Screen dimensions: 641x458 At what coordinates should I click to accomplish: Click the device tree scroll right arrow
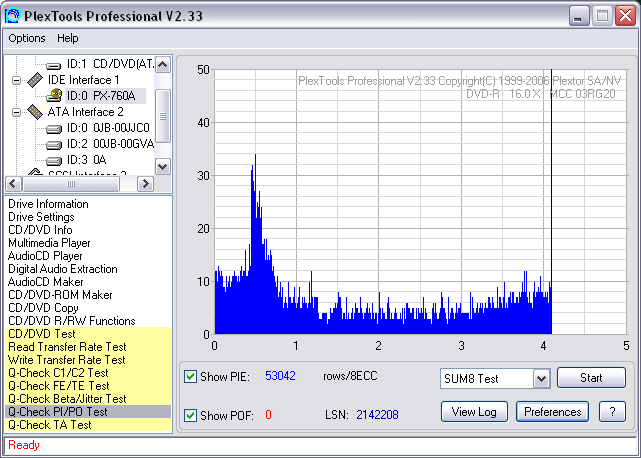pyautogui.click(x=145, y=184)
